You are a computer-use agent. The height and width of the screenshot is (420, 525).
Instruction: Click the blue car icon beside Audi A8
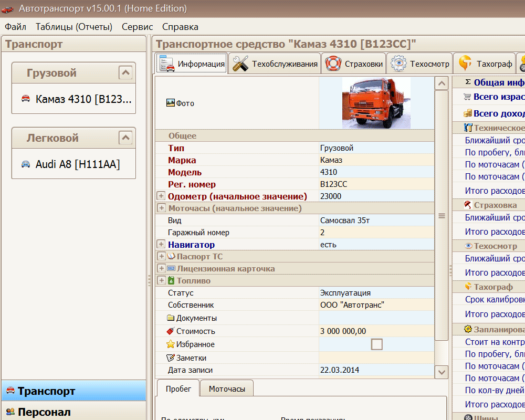point(26,164)
